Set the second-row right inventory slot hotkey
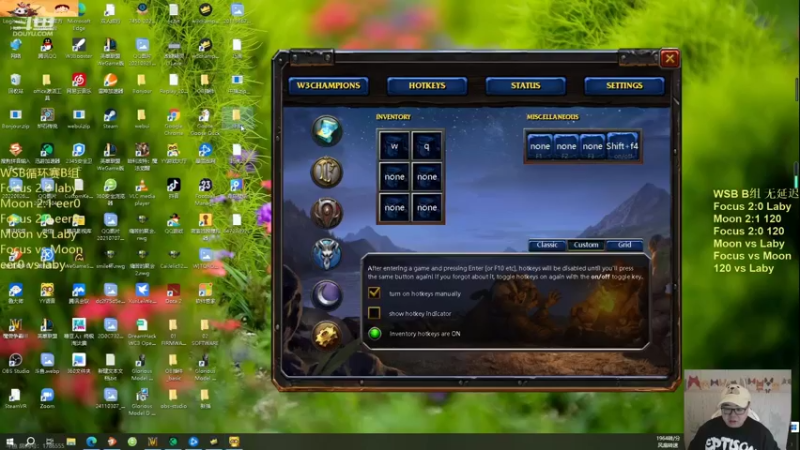800x450 pixels. pyautogui.click(x=427, y=177)
